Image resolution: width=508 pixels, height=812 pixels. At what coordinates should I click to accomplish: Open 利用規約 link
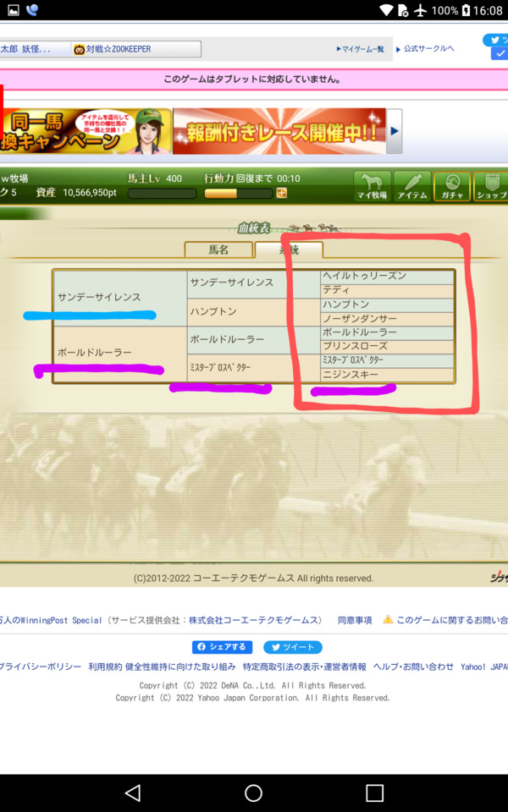coord(105,667)
